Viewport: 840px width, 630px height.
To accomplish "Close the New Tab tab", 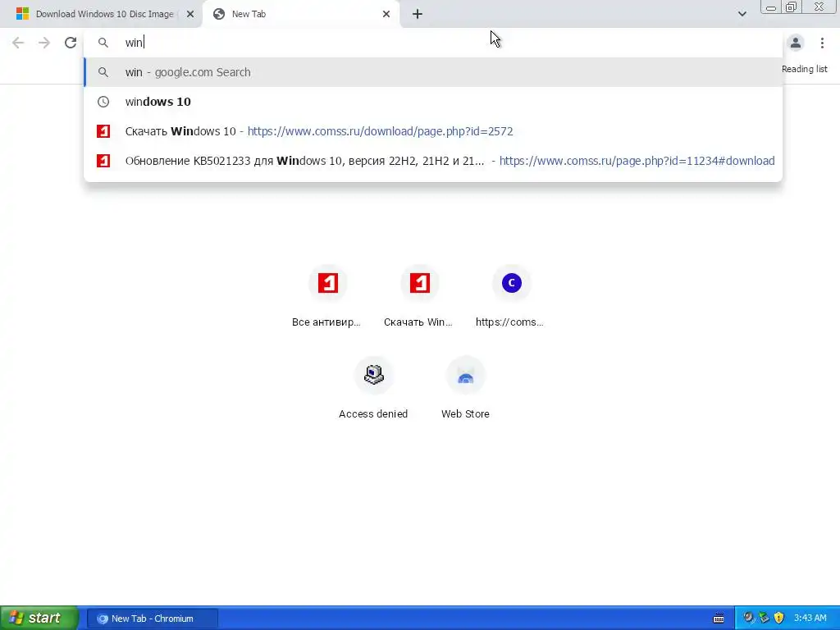I will coord(386,14).
